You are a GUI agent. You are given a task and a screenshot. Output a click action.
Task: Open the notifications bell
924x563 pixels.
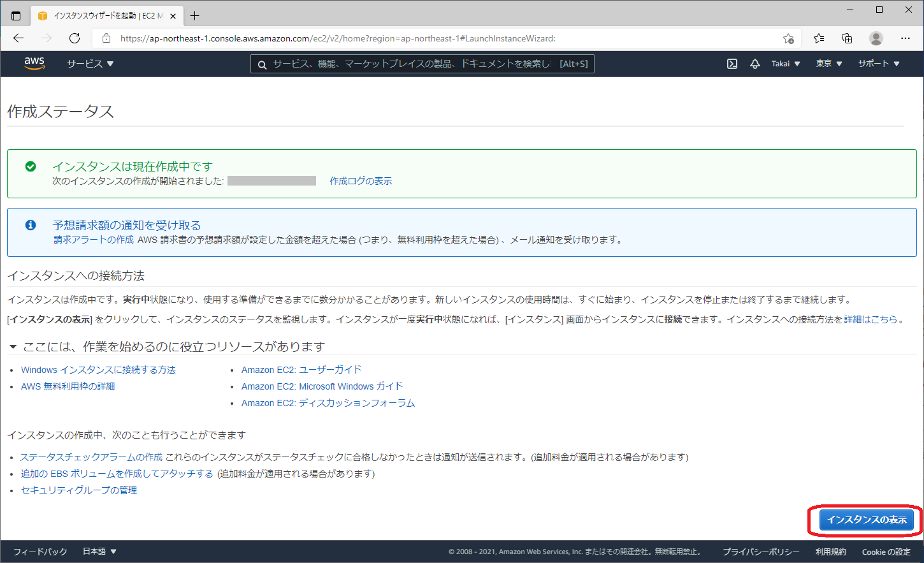pyautogui.click(x=755, y=63)
